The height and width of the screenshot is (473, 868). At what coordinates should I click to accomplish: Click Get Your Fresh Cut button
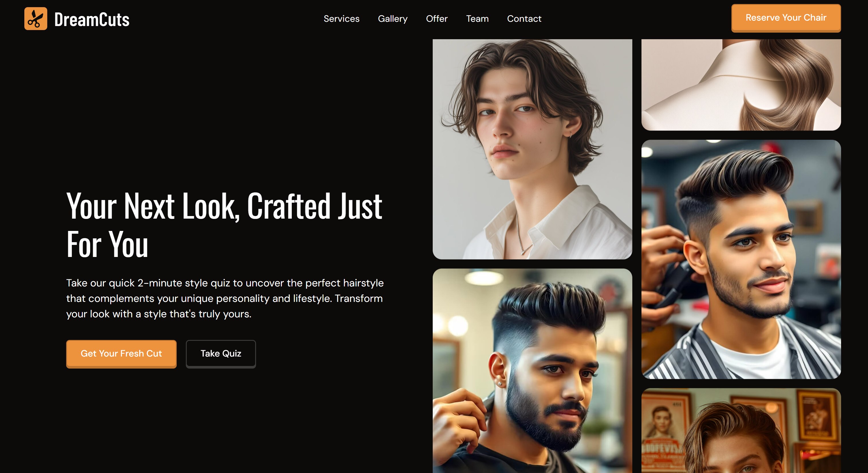[x=121, y=353]
